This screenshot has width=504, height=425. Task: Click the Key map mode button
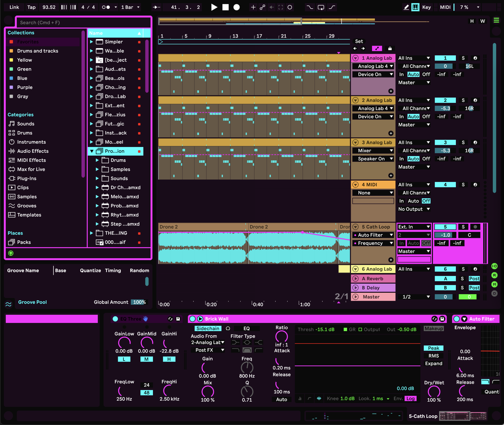point(426,7)
